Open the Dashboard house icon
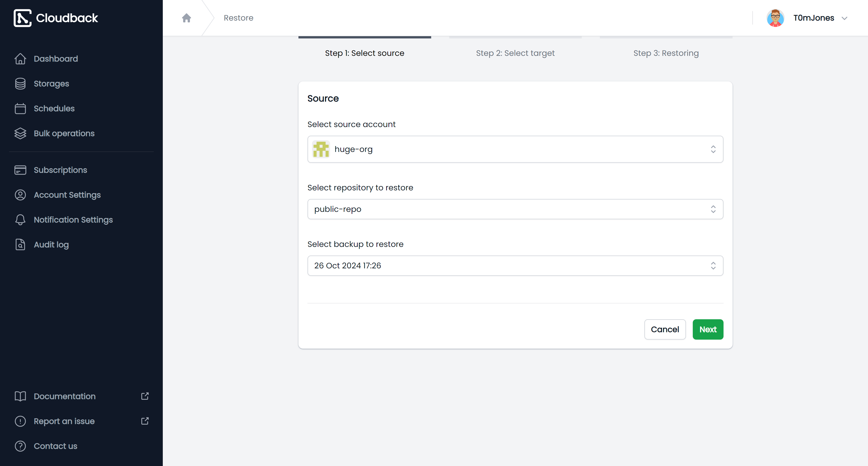The image size is (868, 466). (20, 59)
